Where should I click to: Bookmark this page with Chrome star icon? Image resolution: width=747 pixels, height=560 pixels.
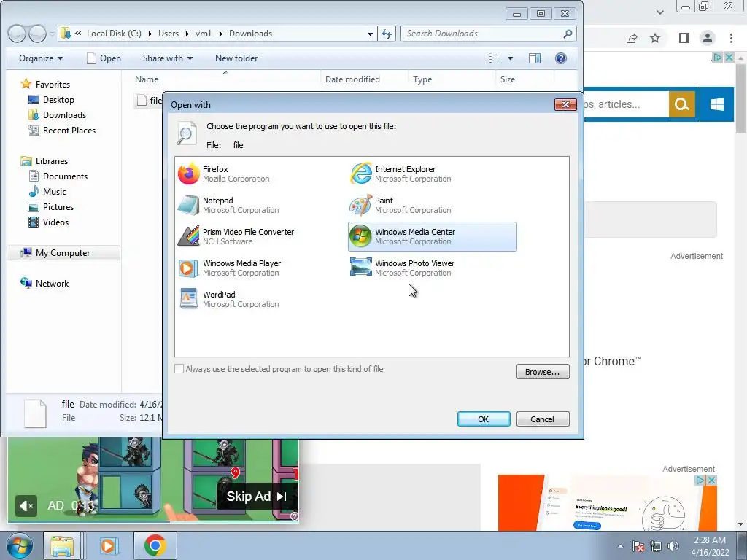point(655,38)
